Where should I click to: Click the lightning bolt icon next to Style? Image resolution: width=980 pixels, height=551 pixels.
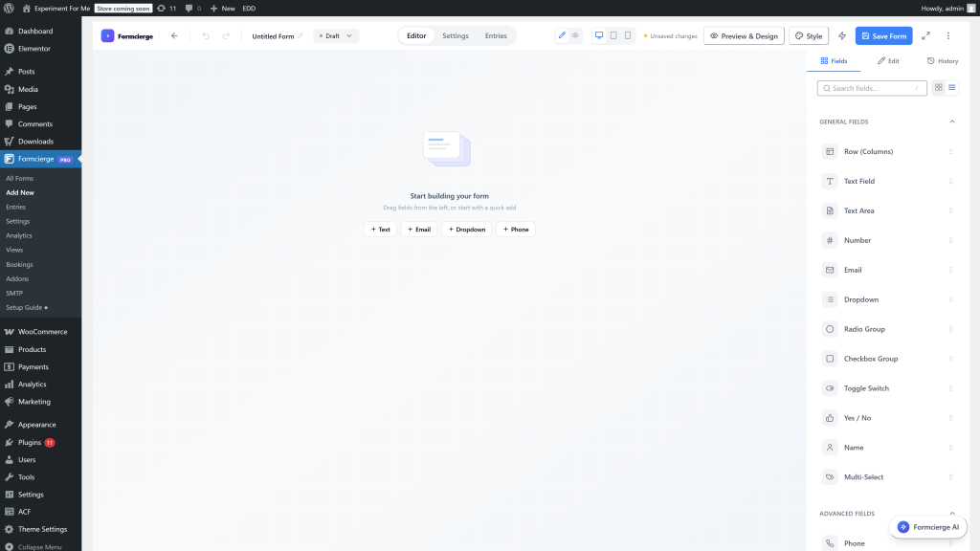pos(841,35)
